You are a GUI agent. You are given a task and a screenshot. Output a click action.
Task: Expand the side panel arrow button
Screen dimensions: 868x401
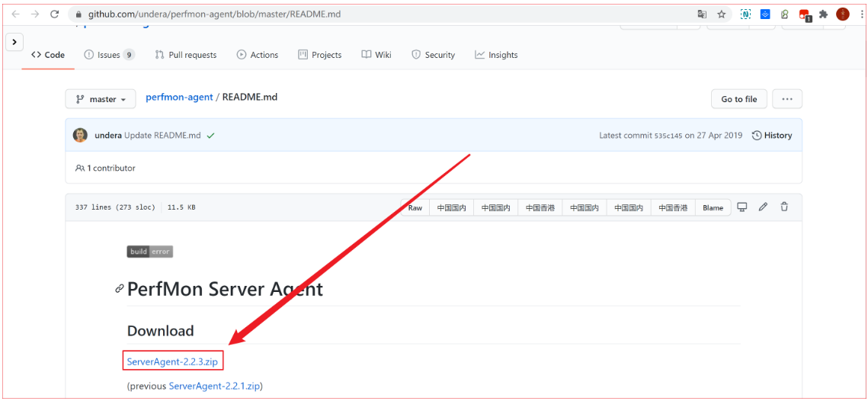[x=14, y=41]
